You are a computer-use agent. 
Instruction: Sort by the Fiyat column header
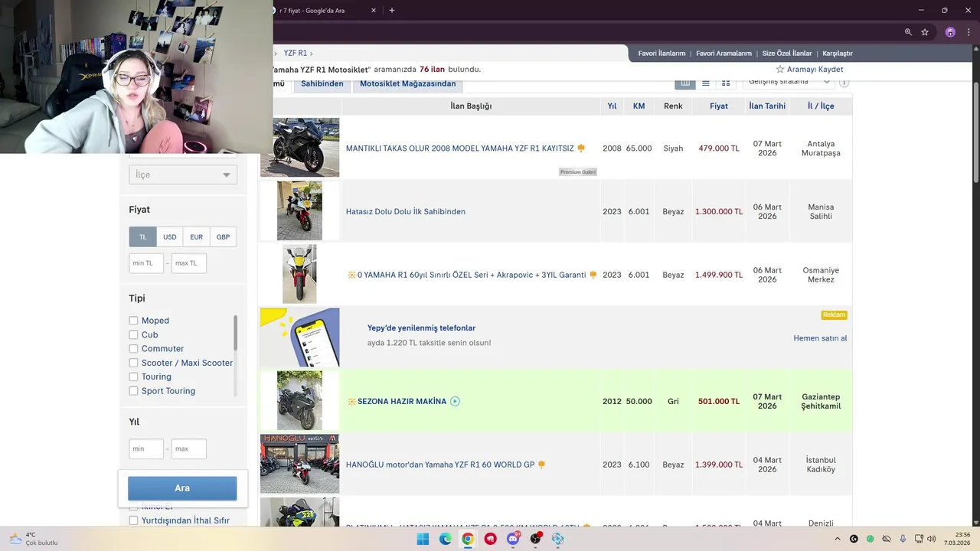click(719, 106)
